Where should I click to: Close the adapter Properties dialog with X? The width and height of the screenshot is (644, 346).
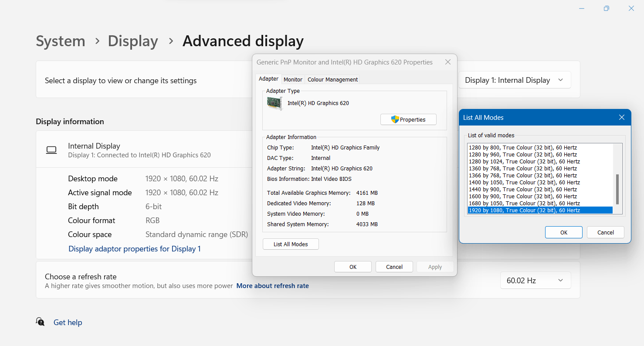click(x=447, y=62)
